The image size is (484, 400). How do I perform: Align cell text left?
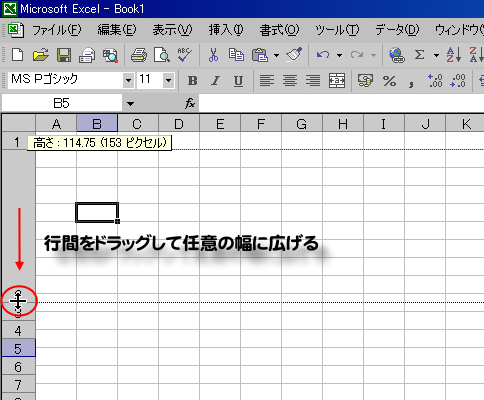(267, 81)
